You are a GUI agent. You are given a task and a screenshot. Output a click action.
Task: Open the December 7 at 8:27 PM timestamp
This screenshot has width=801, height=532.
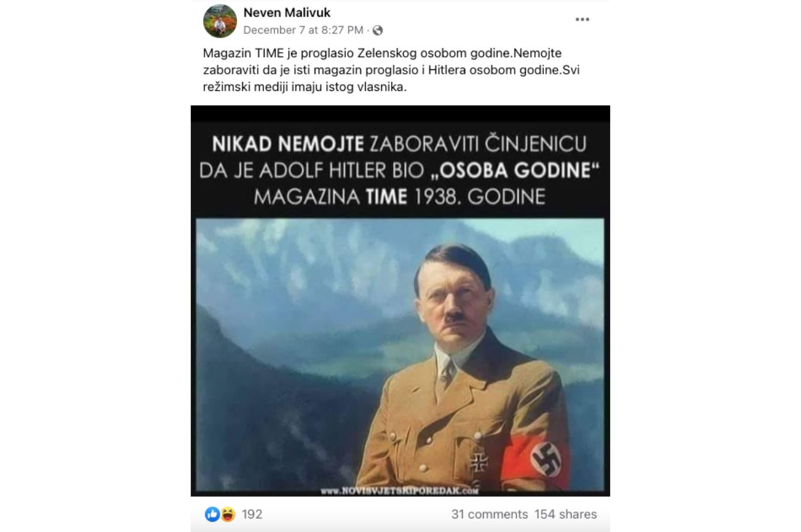point(303,30)
